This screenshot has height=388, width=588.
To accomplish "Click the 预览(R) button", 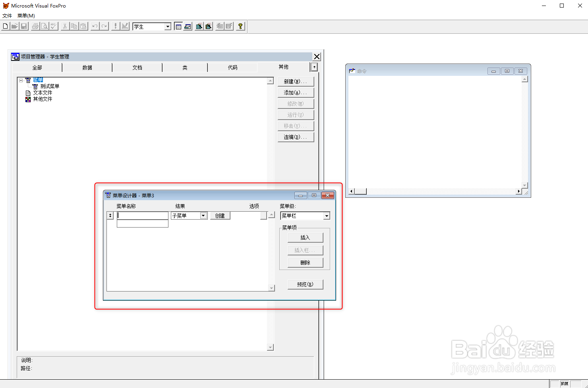I will pos(305,284).
